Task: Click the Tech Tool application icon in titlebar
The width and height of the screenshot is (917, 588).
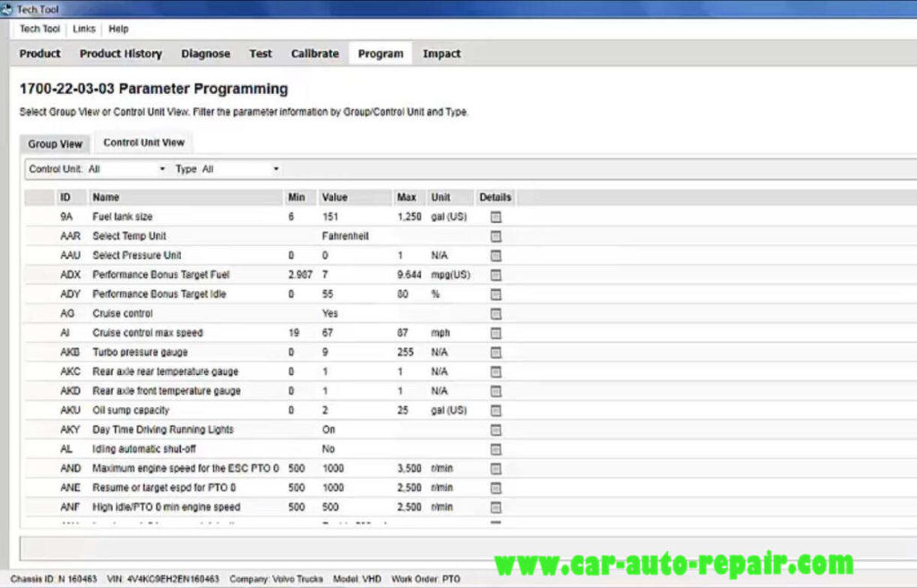Action: 7,8
